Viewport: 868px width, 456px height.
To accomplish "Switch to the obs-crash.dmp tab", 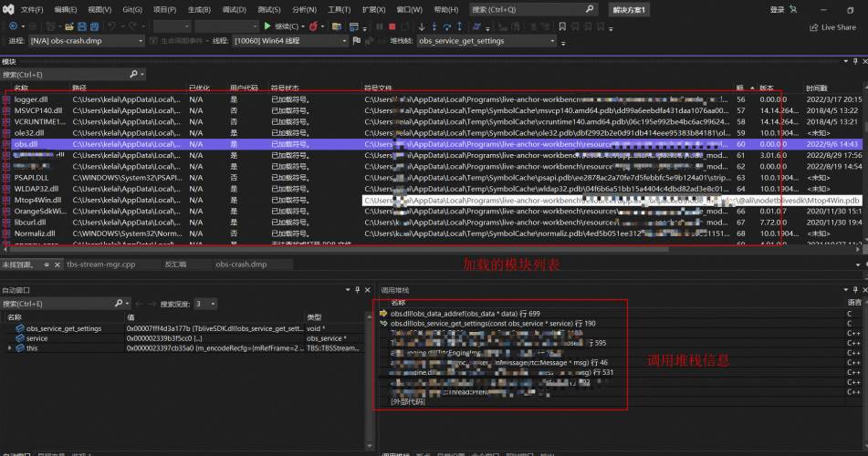I will coord(241,264).
